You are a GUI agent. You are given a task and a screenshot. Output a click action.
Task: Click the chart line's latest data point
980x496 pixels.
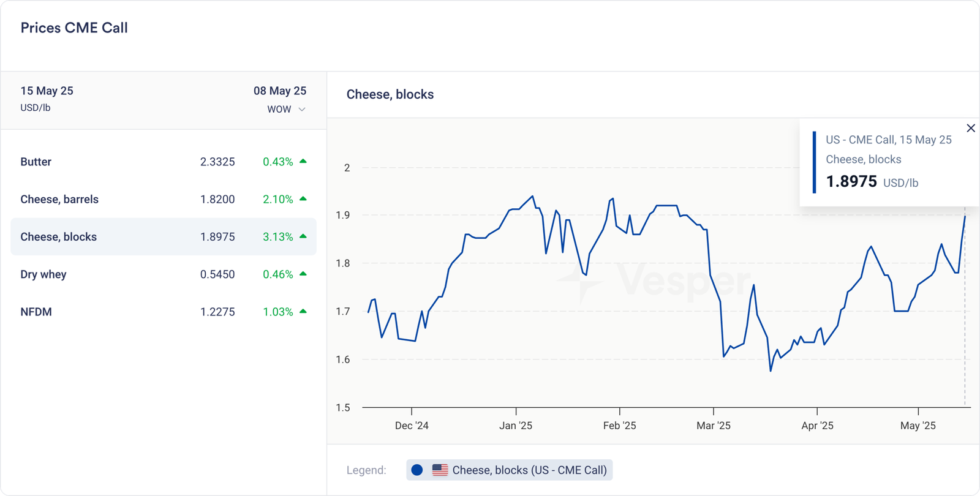coord(965,216)
